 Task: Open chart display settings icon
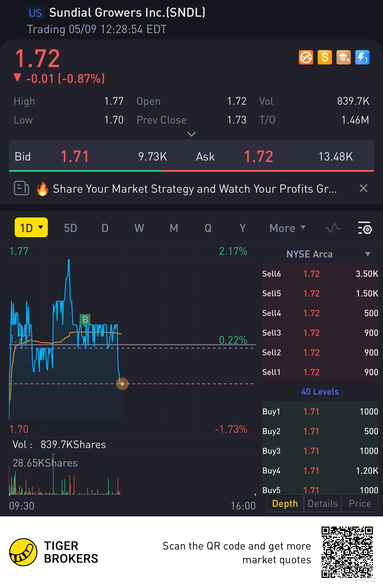tap(365, 228)
